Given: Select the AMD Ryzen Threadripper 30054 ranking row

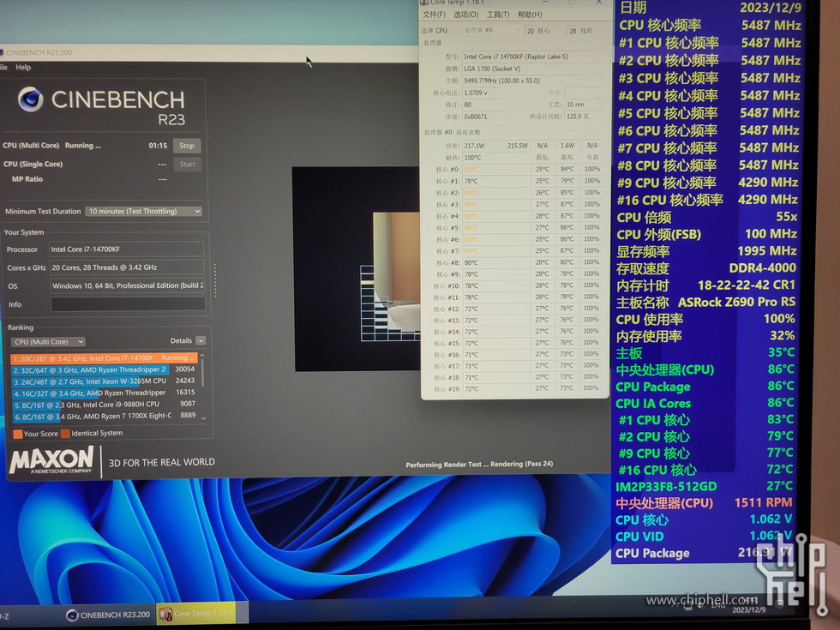Looking at the screenshot, I should pyautogui.click(x=104, y=369).
